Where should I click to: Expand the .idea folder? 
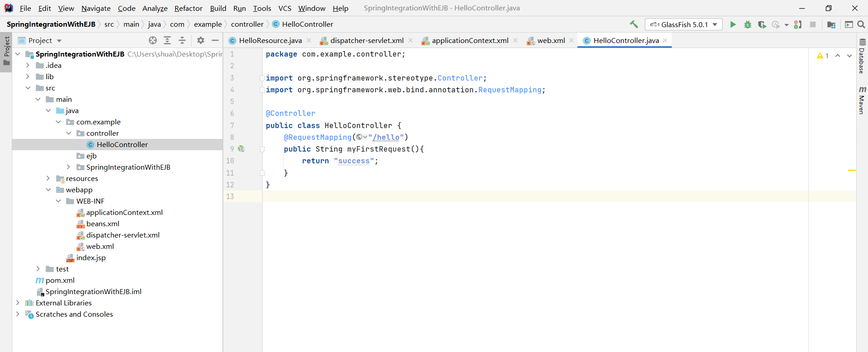click(28, 65)
